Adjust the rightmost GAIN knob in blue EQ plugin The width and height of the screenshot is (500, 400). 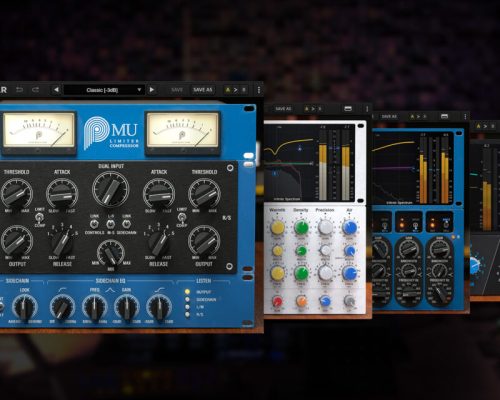click(x=440, y=248)
